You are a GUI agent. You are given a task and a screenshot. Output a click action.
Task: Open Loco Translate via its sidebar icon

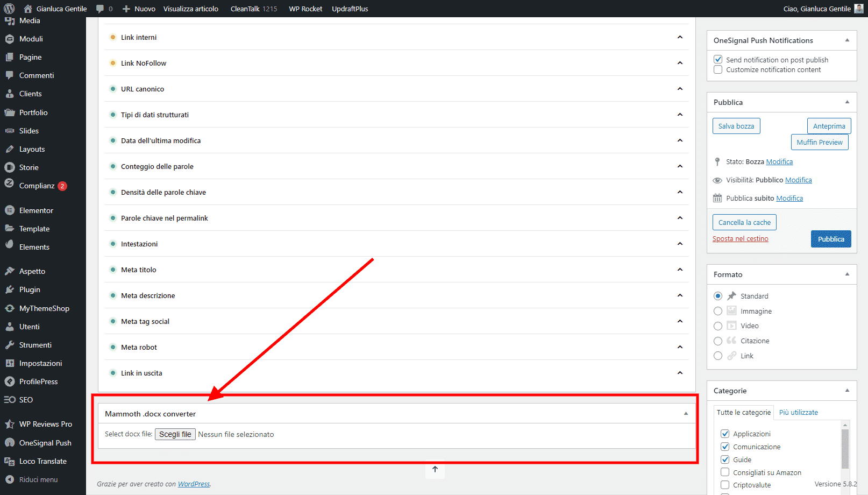click(9, 461)
